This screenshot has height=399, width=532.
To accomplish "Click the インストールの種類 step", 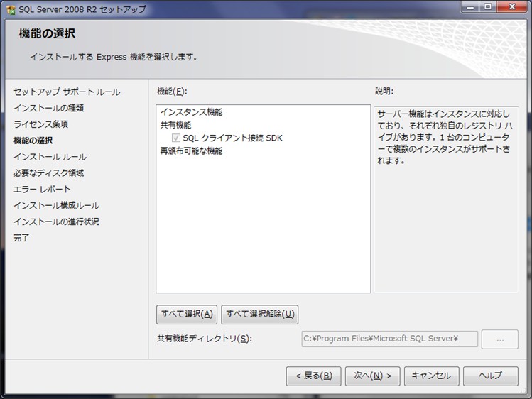I will click(x=48, y=108).
